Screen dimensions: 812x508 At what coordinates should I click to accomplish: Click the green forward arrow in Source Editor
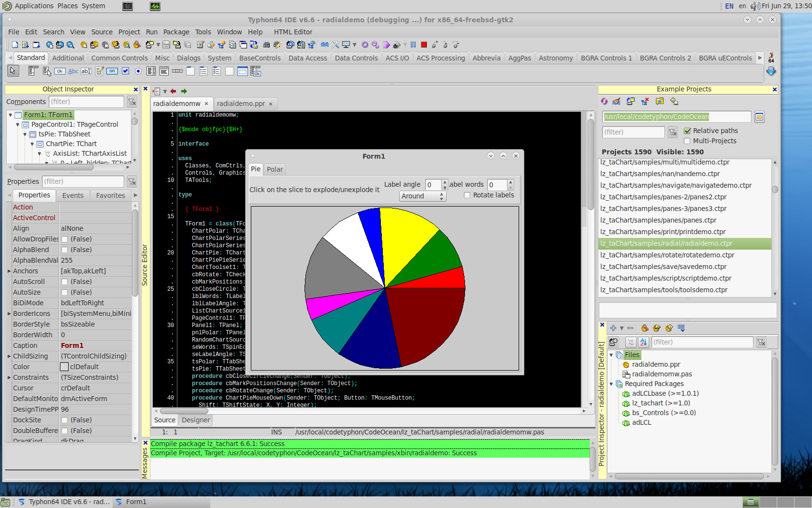[x=184, y=91]
